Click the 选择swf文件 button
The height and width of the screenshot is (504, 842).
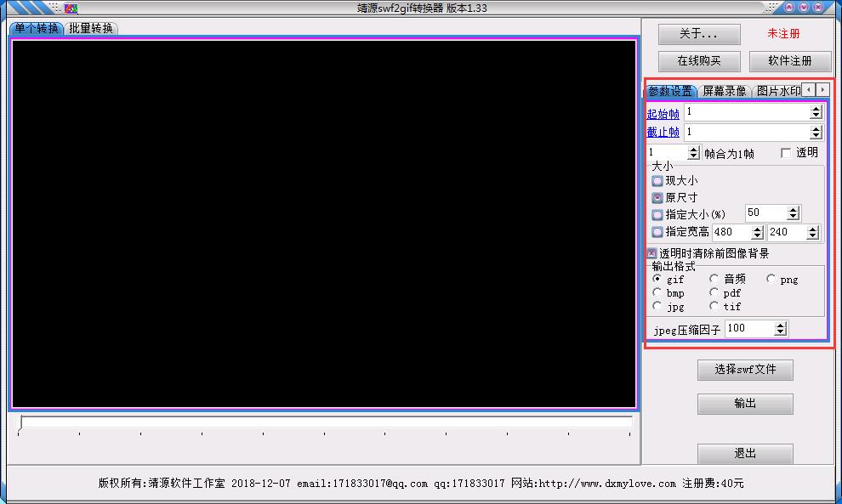click(744, 370)
